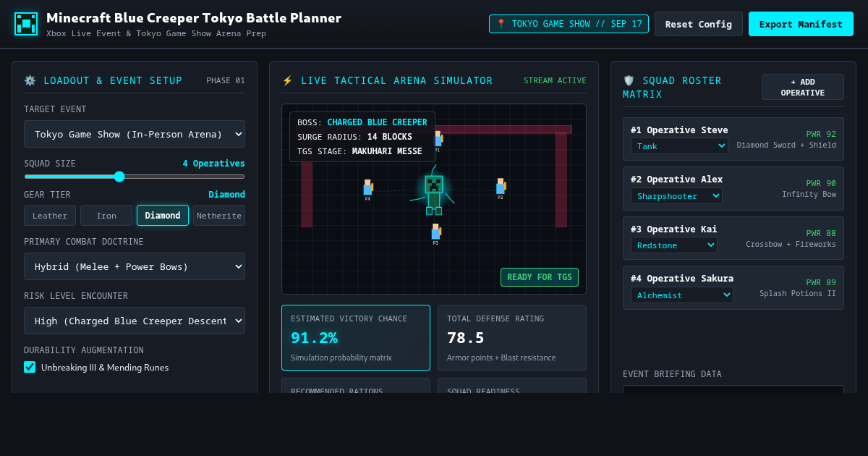Click the 78.5 defense rating value
The height and width of the screenshot is (456, 868).
tap(466, 338)
